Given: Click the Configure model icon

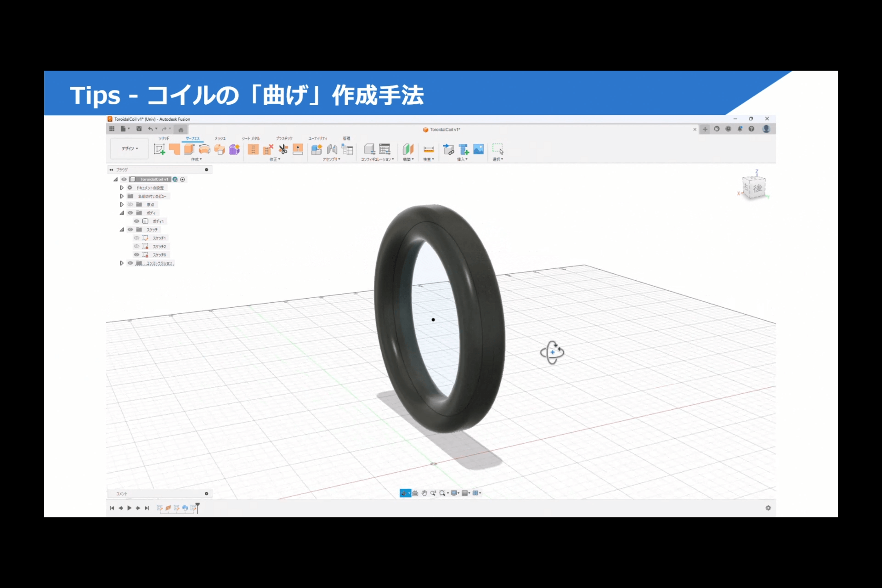Looking at the screenshot, I should tap(369, 149).
